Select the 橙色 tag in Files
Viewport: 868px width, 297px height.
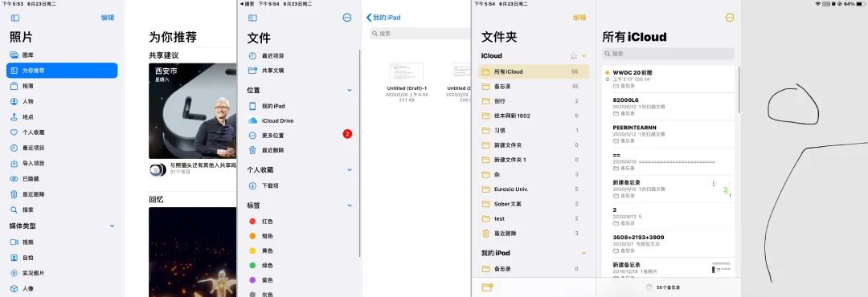tap(299, 236)
